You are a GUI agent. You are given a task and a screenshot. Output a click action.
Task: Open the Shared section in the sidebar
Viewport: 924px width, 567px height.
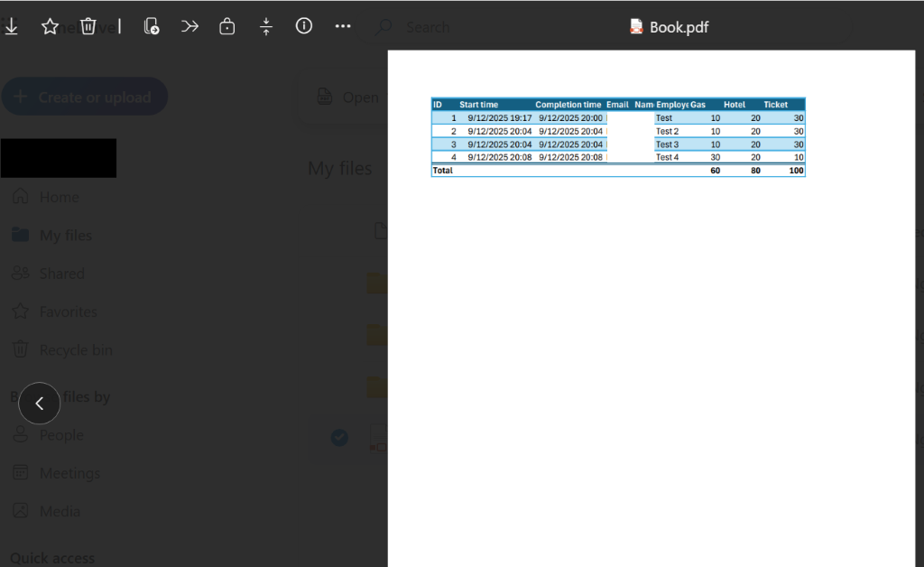[49, 274]
